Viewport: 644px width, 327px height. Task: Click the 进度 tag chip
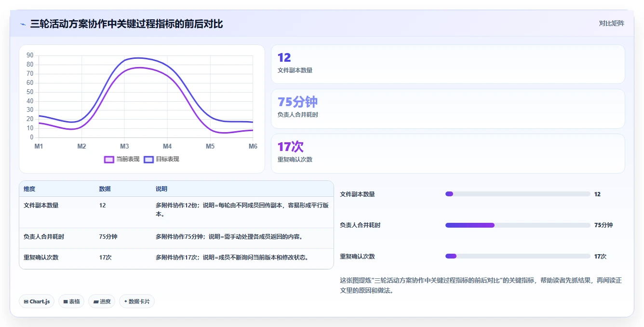(x=102, y=301)
